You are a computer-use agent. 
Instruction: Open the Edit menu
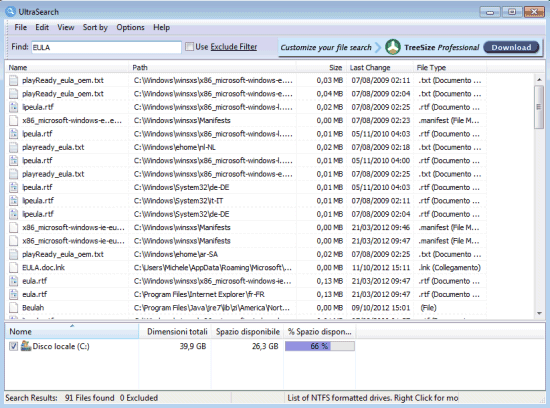[x=42, y=27]
